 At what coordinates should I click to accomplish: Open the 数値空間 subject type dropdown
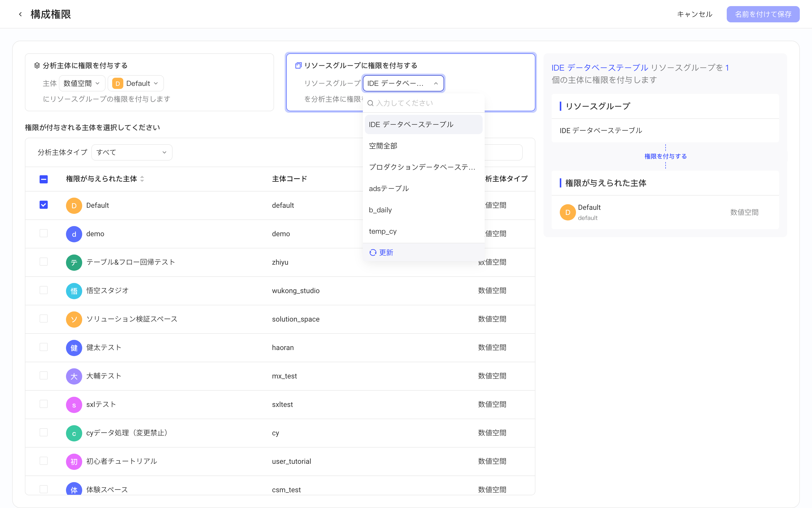(x=82, y=83)
